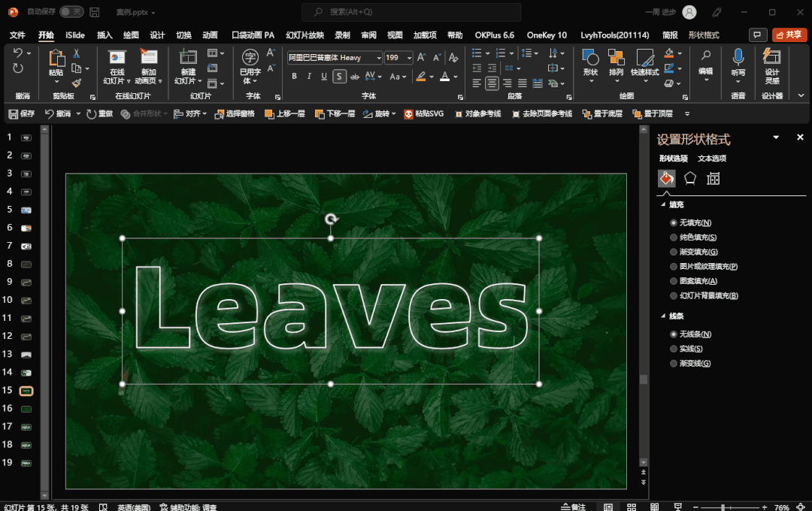Open the Size & Properties icon
Viewport: 812px width, 511px height.
713,179
